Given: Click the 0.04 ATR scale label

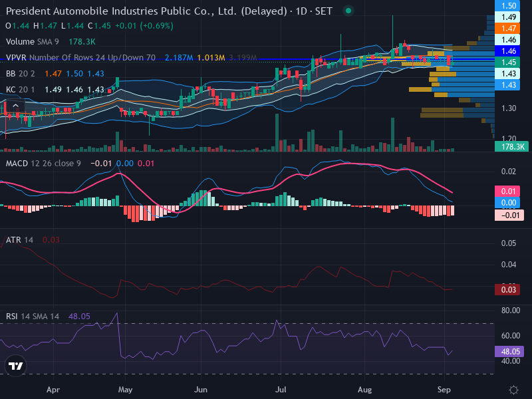Looking at the screenshot, I should click(x=509, y=264).
